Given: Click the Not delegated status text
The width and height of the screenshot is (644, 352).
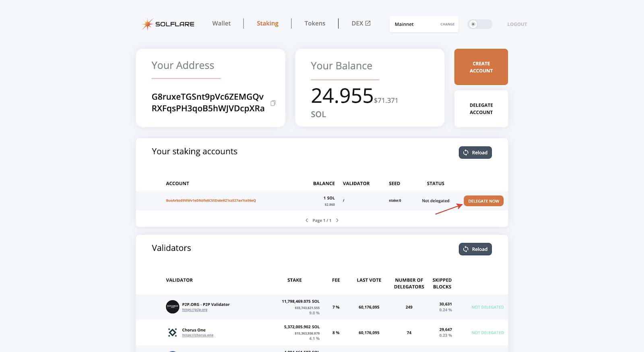Looking at the screenshot, I should point(436,201).
